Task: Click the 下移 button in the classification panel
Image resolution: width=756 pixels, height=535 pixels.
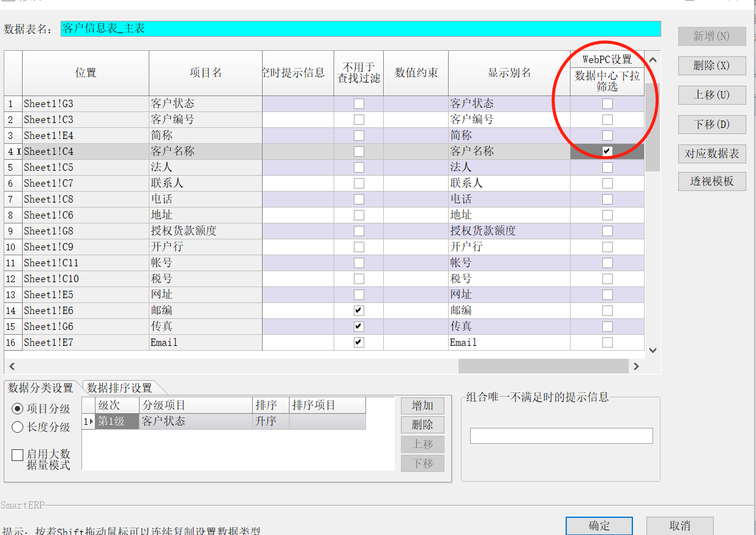Action: [x=422, y=464]
